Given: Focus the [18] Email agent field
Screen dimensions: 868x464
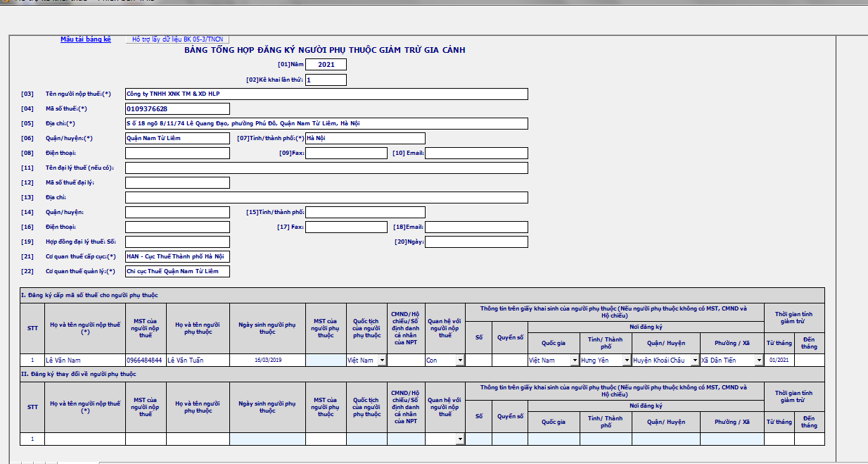Looking at the screenshot, I should pyautogui.click(x=476, y=227).
